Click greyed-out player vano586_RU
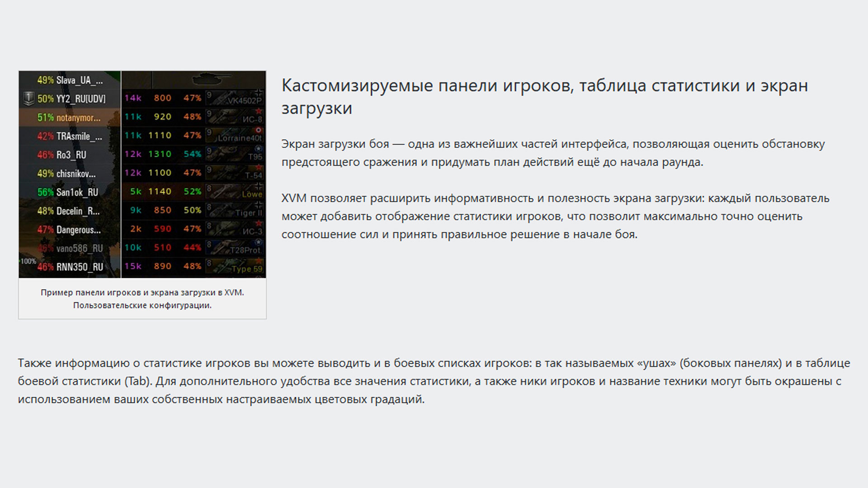This screenshot has width=868, height=488. point(80,249)
